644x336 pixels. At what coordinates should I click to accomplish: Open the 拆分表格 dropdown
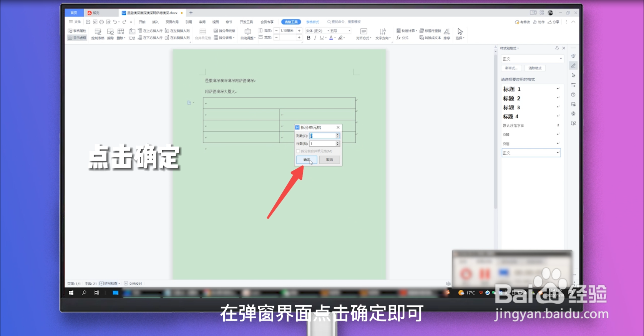click(224, 38)
